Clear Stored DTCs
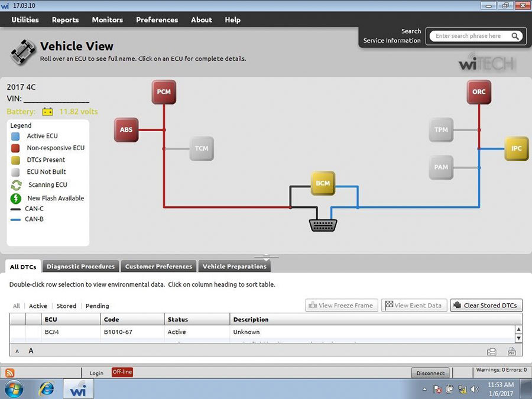This screenshot has width=532, height=399. 486,306
